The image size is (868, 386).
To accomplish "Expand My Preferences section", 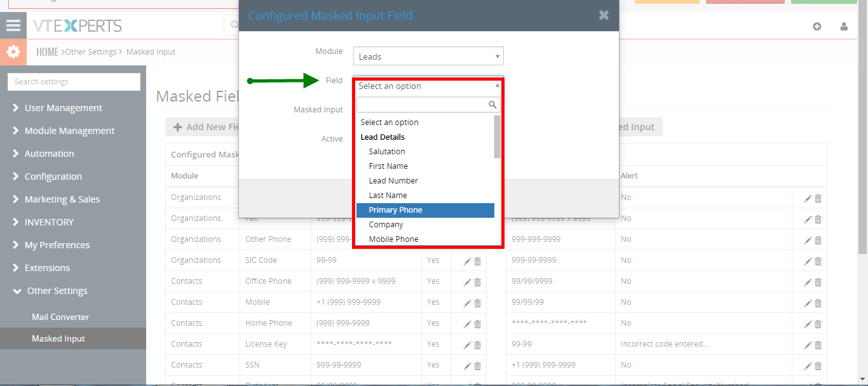I will 51,245.
